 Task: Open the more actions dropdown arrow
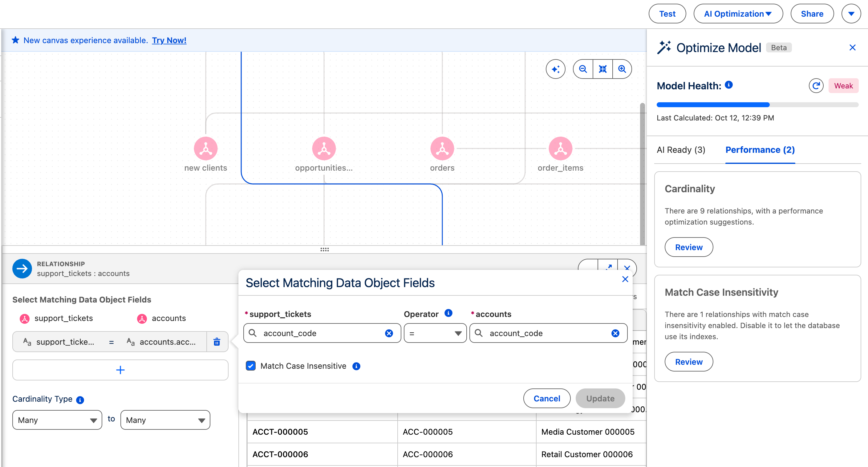point(851,14)
